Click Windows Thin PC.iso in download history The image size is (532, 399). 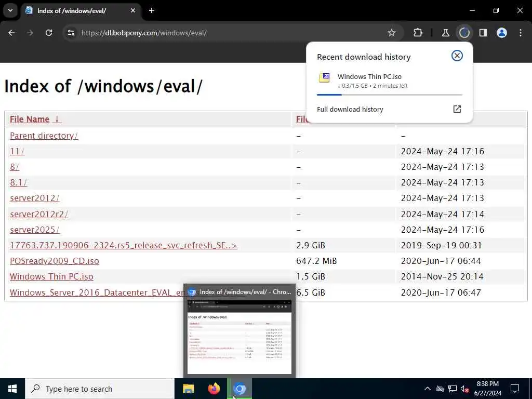click(369, 76)
